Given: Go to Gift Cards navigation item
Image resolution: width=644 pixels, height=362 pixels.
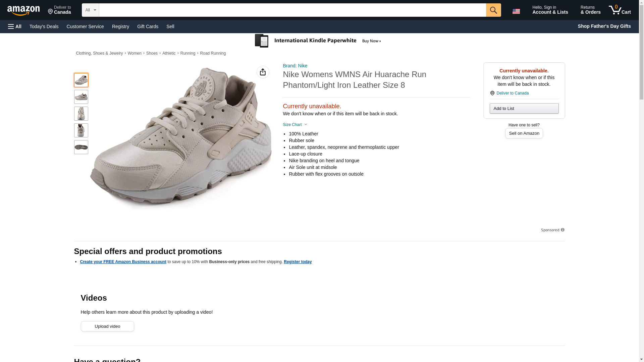Looking at the screenshot, I should point(148,26).
